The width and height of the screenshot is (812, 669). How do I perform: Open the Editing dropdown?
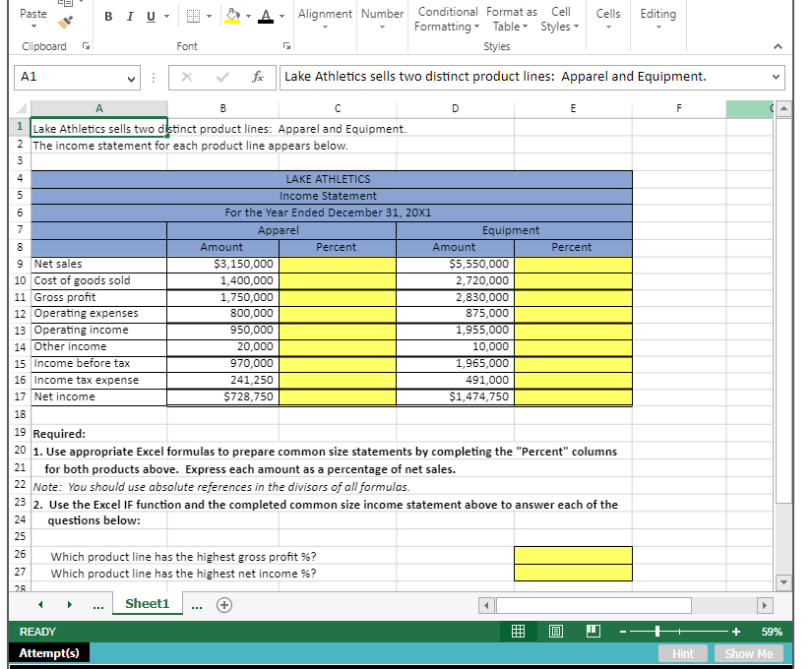658,18
